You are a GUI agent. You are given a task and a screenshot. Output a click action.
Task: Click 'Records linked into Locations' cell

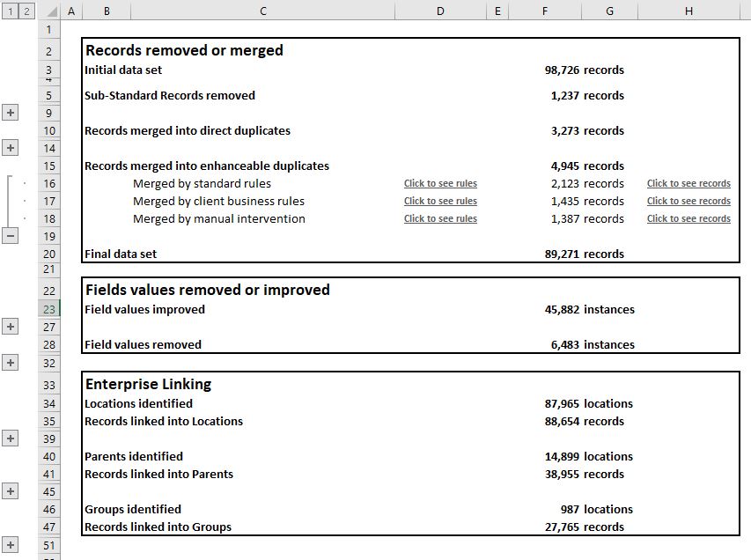click(x=164, y=421)
